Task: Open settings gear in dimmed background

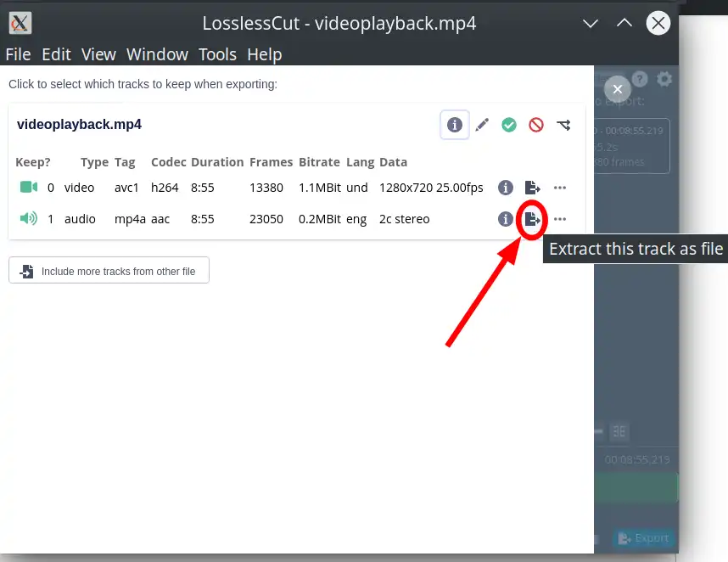Action: 664,79
